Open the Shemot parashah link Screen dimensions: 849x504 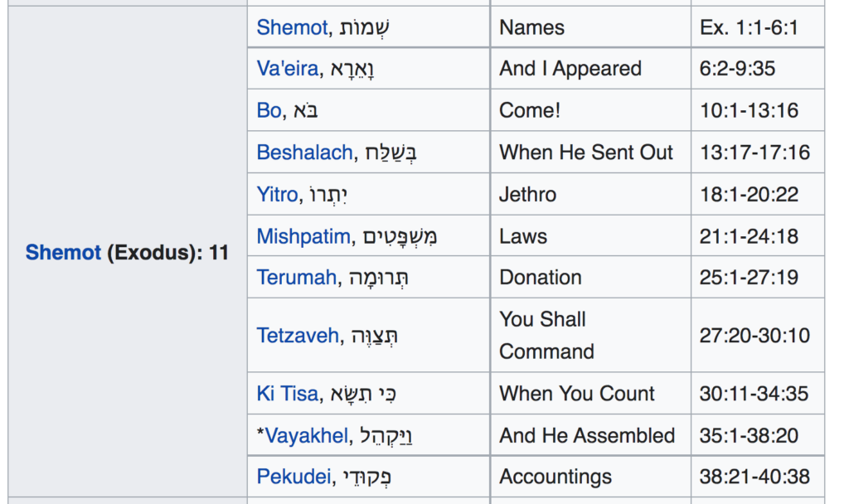point(292,27)
